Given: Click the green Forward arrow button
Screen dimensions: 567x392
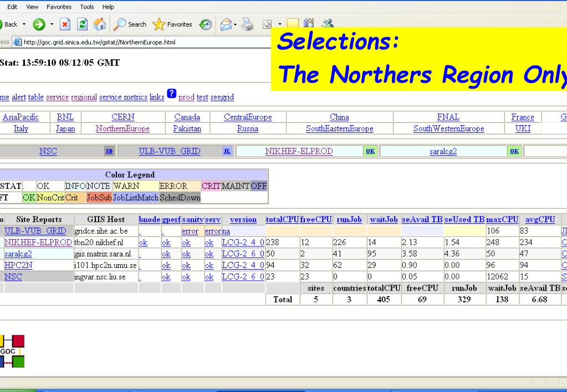Looking at the screenshot, I should tap(39, 24).
